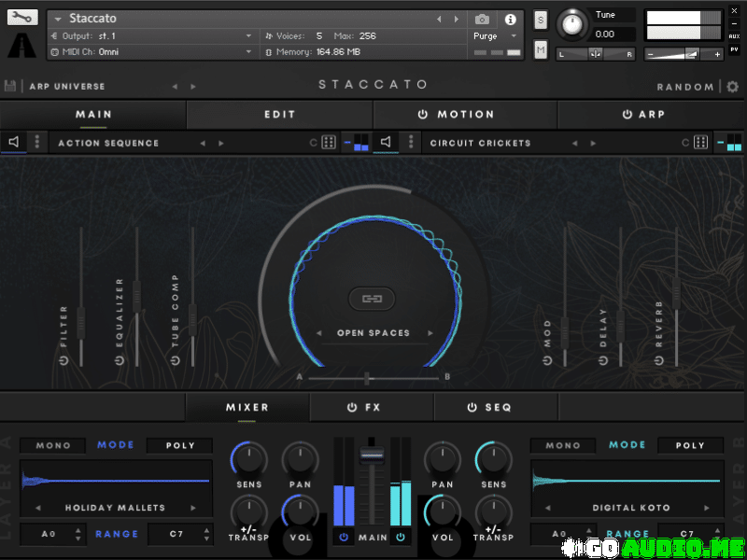747x560 pixels.
Task: Toggle the Filter power button
Action: point(63,360)
